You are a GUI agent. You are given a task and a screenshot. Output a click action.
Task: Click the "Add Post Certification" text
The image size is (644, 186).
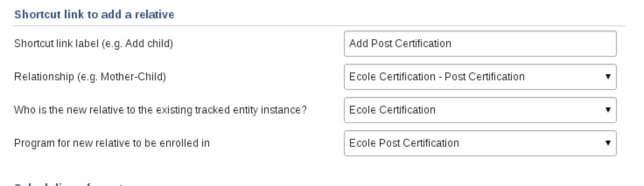coord(400,44)
